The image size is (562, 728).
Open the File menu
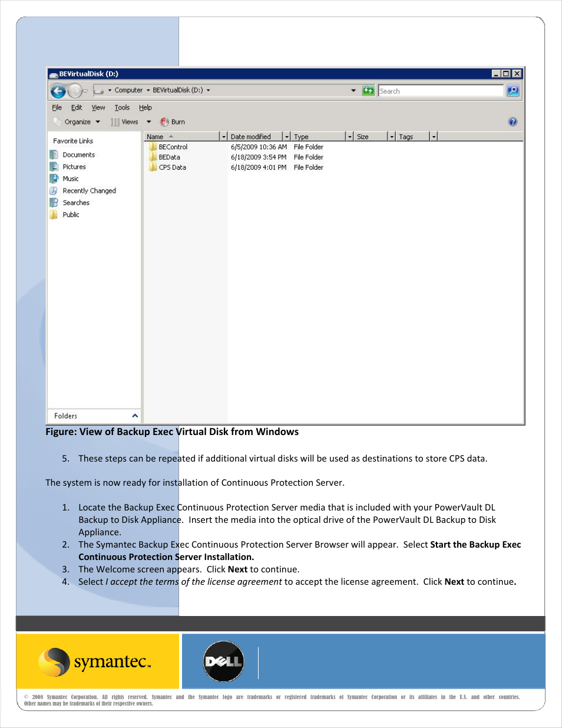pyautogui.click(x=57, y=107)
